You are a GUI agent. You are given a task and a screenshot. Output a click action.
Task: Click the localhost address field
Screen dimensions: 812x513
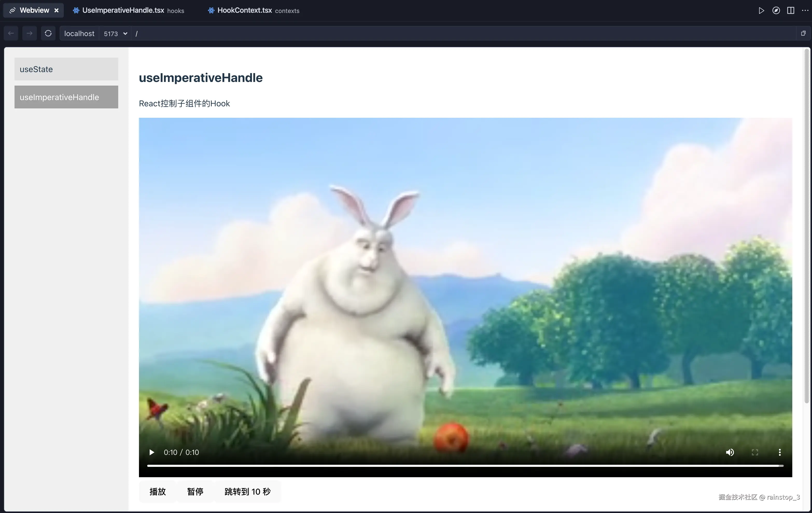(79, 33)
